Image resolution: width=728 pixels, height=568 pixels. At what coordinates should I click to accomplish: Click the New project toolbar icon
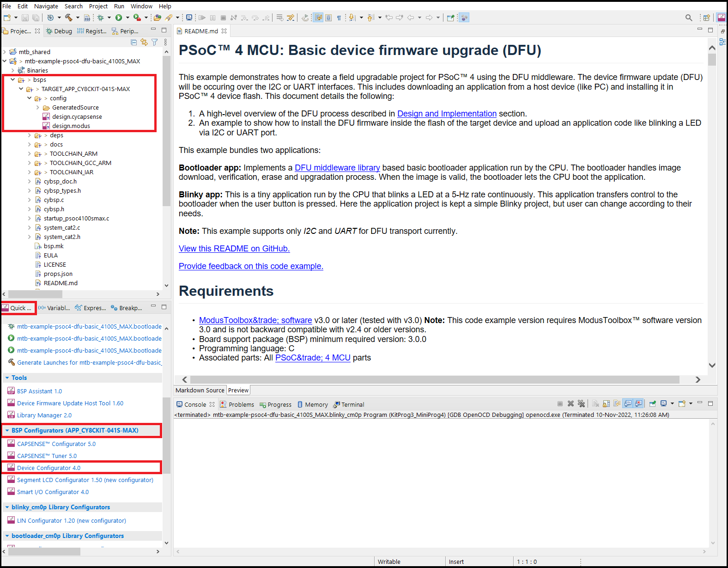point(7,18)
